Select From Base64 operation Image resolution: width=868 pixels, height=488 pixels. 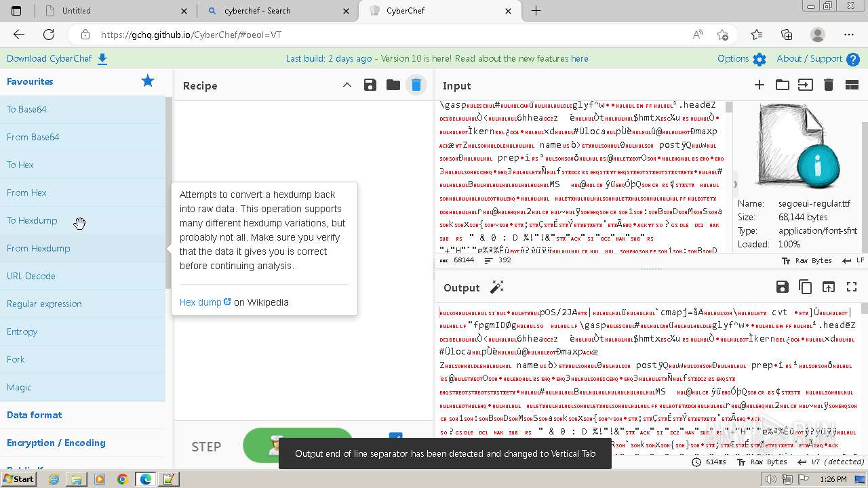click(x=83, y=137)
